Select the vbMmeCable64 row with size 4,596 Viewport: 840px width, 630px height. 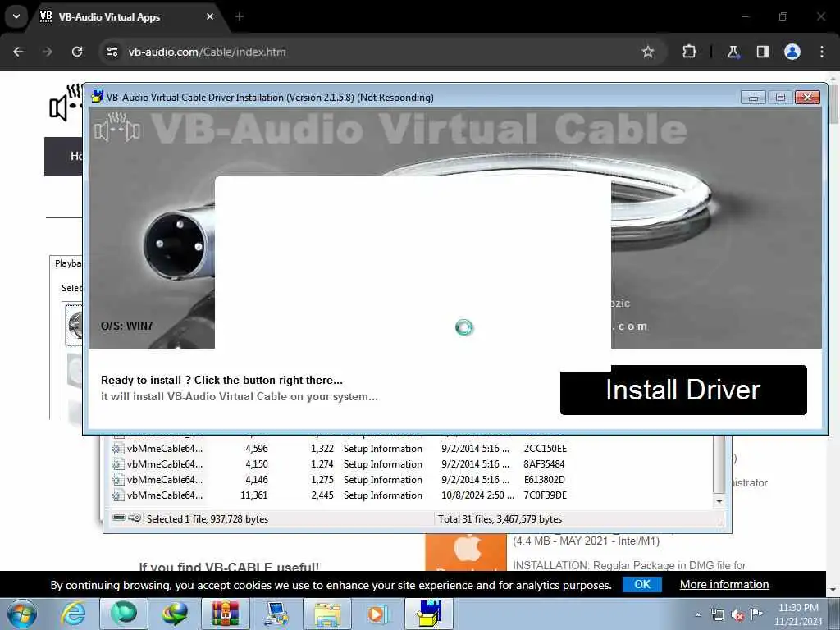[413, 449]
